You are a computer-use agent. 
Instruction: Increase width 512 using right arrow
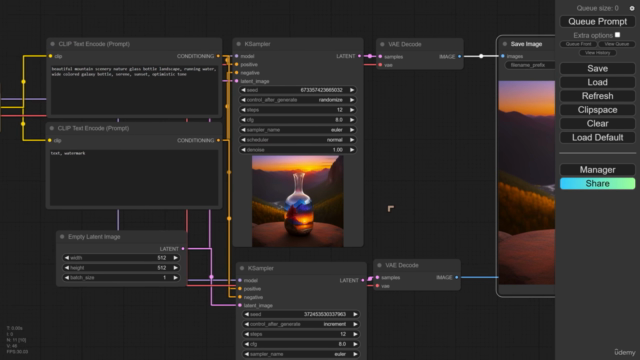point(176,258)
